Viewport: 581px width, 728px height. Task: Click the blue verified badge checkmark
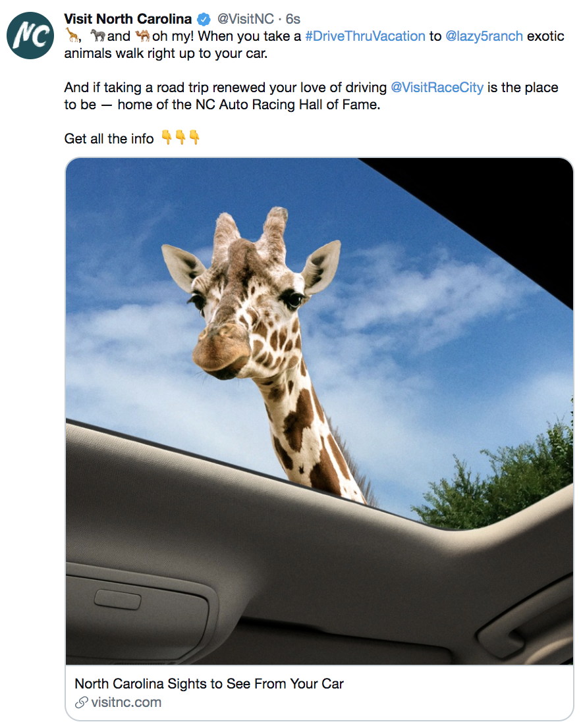tap(205, 19)
